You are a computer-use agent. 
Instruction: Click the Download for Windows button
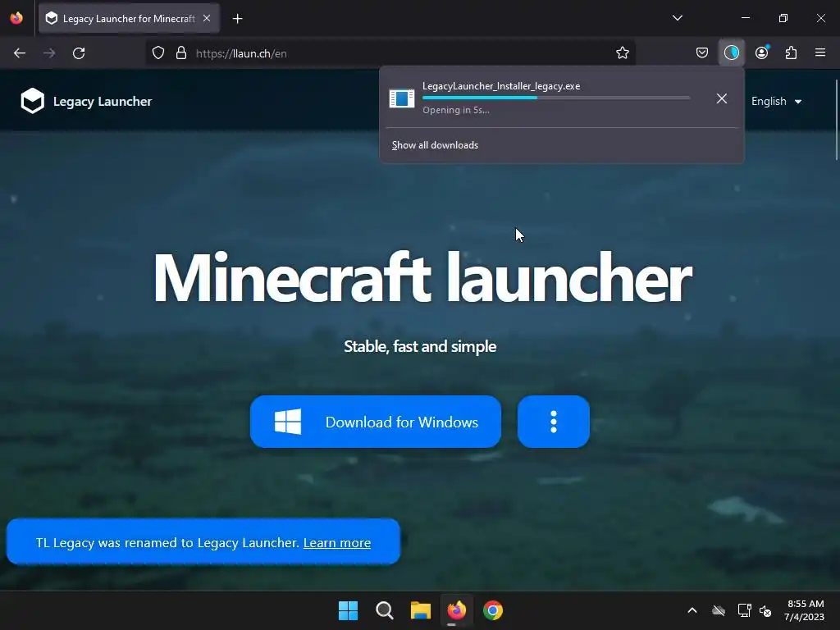[376, 422]
